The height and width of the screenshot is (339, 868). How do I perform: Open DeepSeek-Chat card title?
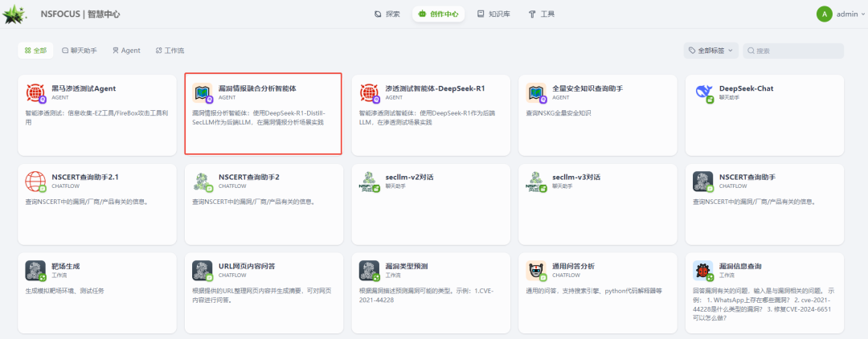click(x=746, y=88)
